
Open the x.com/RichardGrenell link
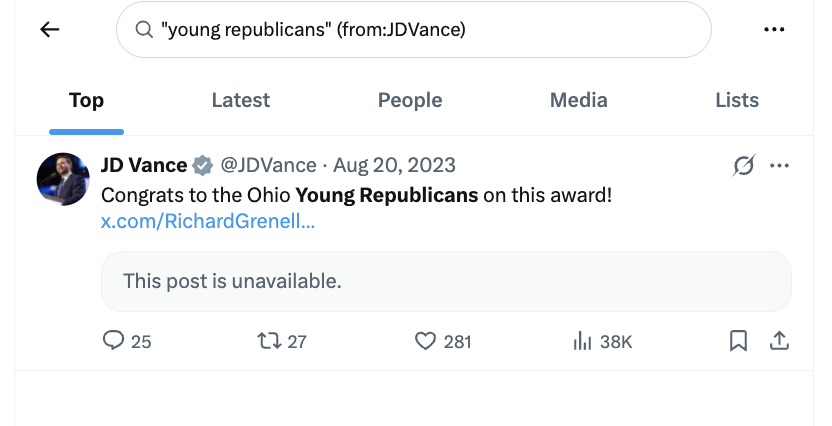click(x=208, y=221)
